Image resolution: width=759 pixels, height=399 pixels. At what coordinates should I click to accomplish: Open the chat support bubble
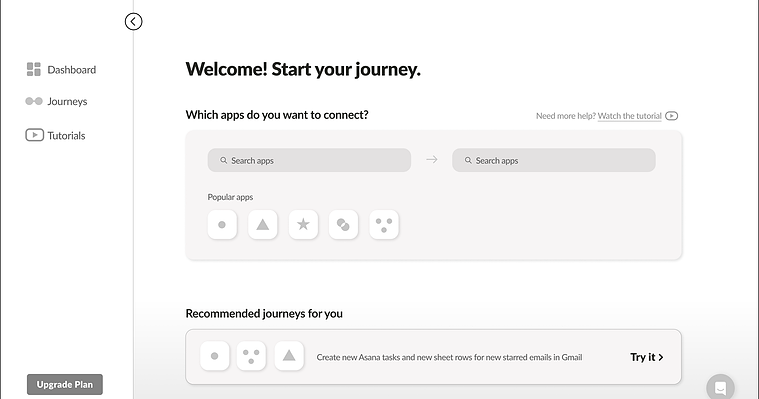point(720,387)
